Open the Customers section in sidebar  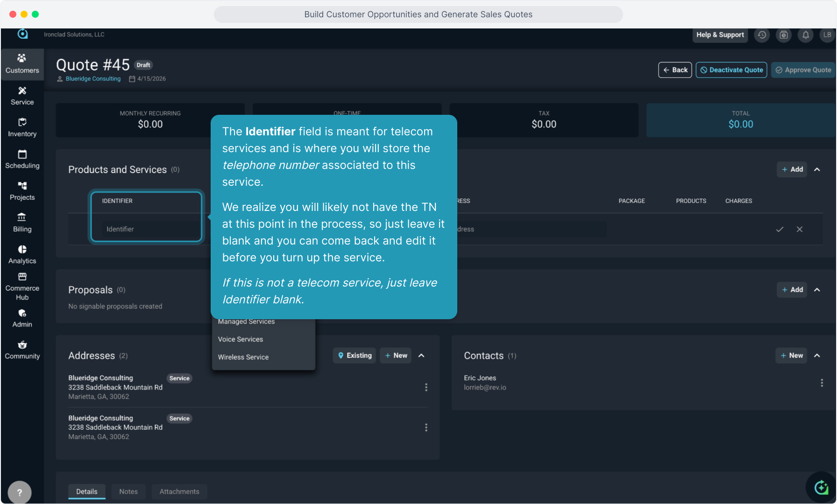pos(22,64)
